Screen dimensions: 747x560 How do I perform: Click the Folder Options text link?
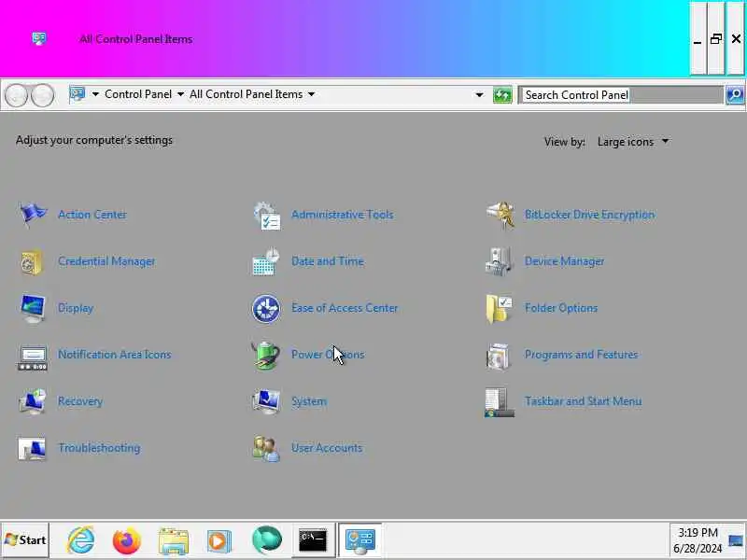[x=561, y=308]
